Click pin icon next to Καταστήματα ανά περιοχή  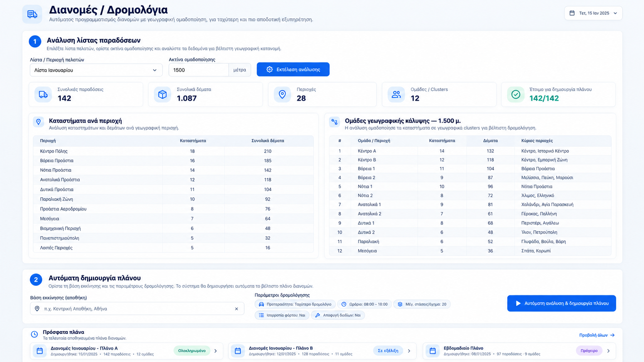[39, 122]
